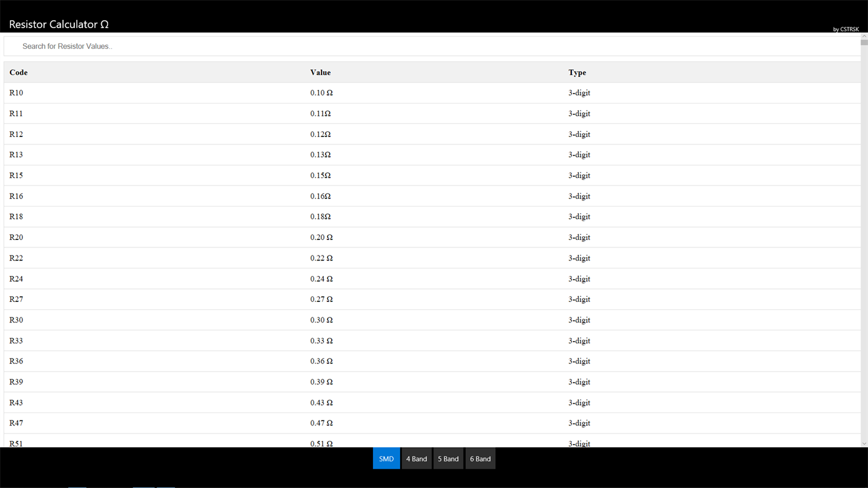Click the 0.33 Ω value

321,340
